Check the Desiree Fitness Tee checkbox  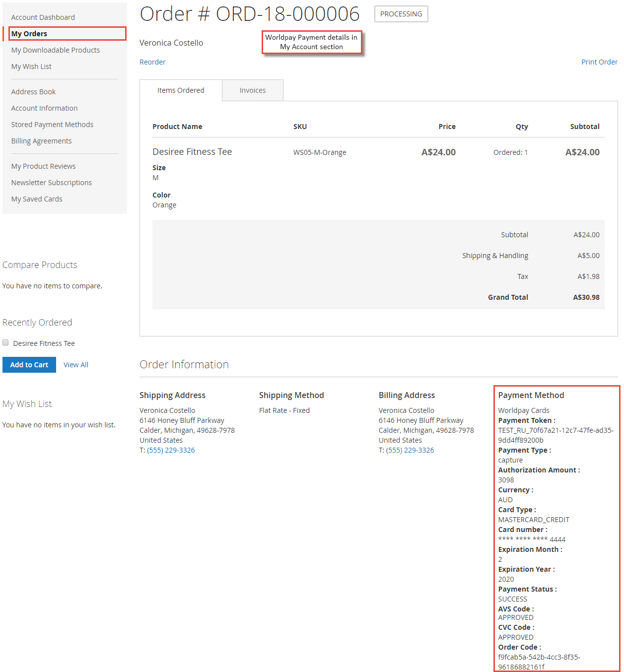pos(5,342)
